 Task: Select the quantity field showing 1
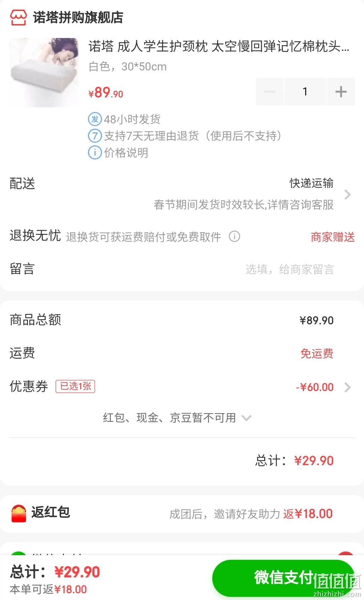(305, 92)
